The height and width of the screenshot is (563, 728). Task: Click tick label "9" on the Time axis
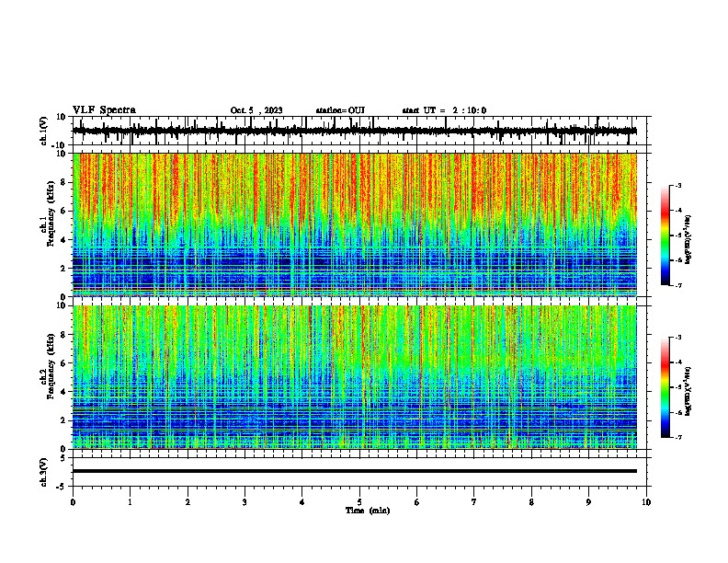588,502
